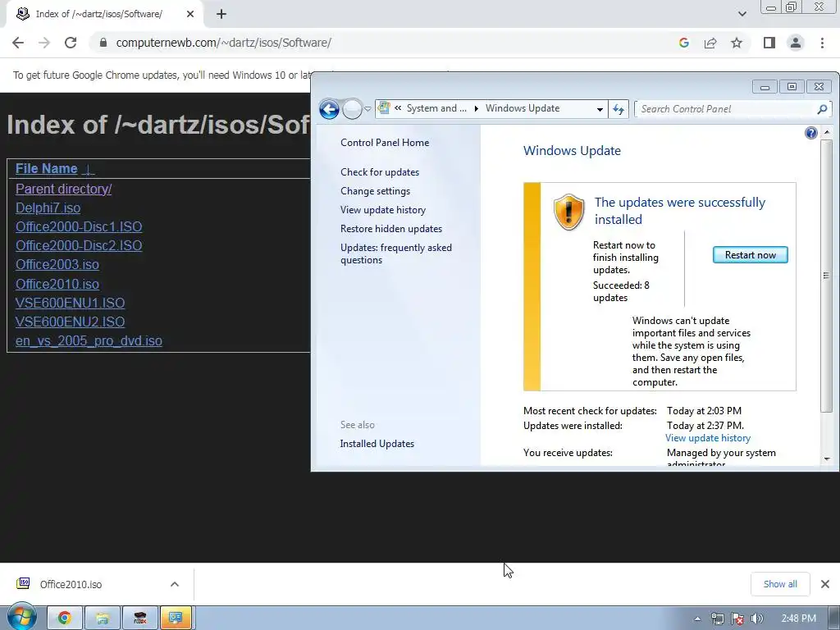This screenshot has width=840, height=630.
Task: Click Show all downloads
Action: click(780, 584)
